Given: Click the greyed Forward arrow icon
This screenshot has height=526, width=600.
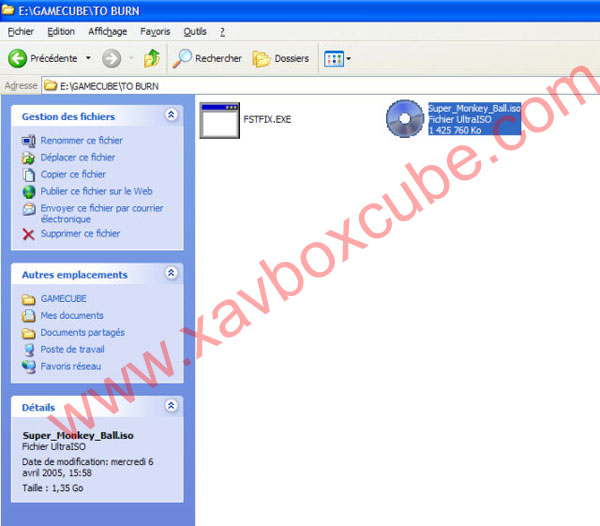Looking at the screenshot, I should click(x=111, y=59).
